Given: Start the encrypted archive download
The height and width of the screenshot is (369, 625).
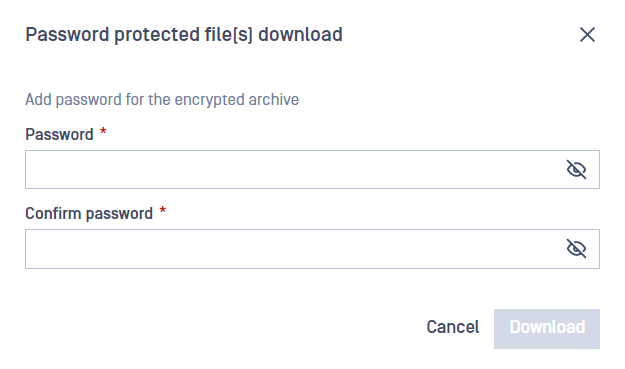Looking at the screenshot, I should (547, 329).
